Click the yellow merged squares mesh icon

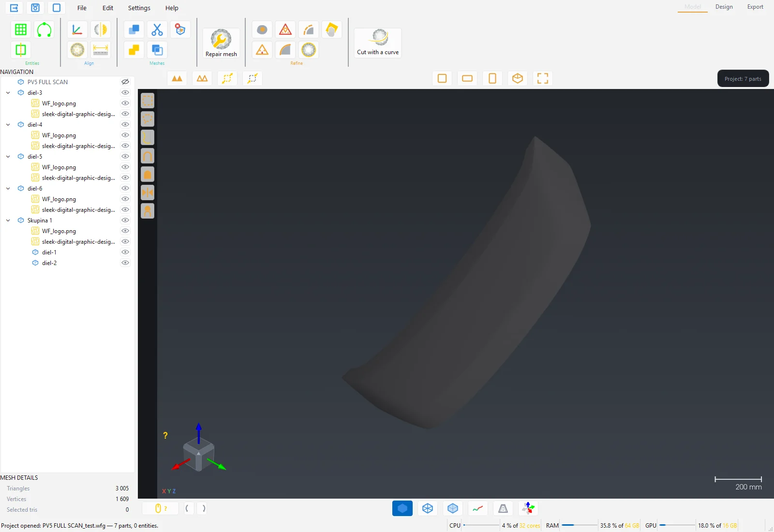pos(134,50)
